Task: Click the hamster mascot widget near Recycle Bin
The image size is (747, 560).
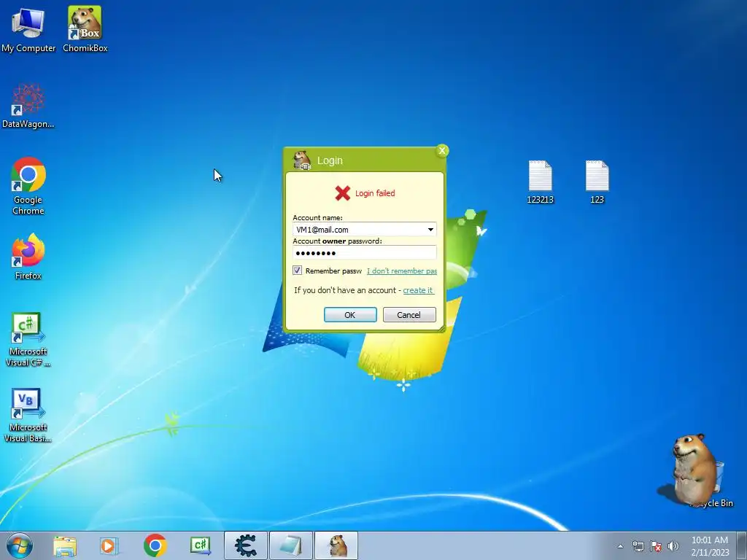Action: click(x=693, y=469)
